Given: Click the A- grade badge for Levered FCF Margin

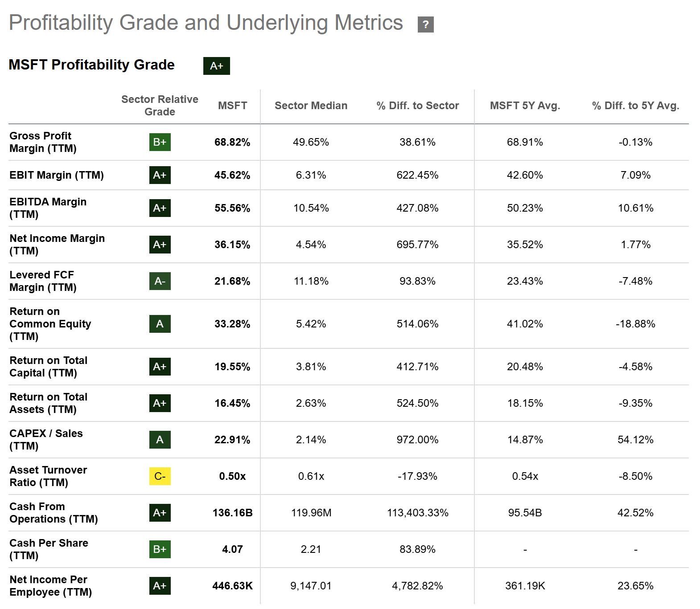Looking at the screenshot, I should pos(160,281).
